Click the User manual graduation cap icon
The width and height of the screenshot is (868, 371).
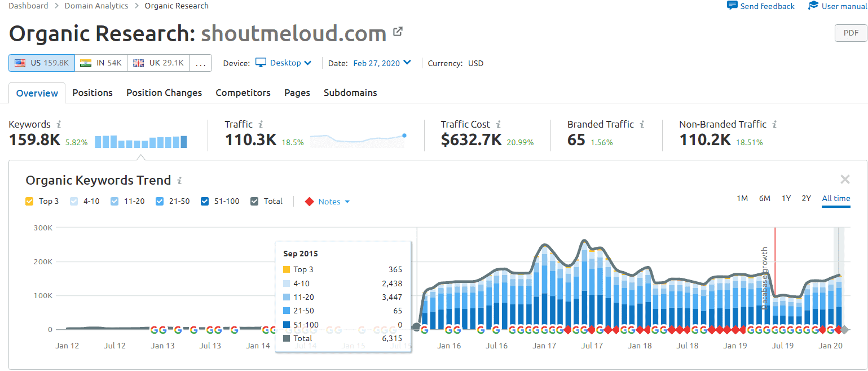(x=813, y=6)
